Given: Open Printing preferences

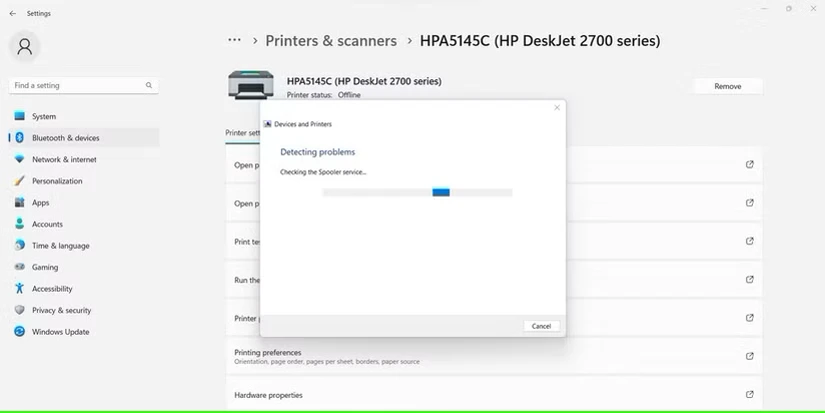Looking at the screenshot, I should pos(494,356).
